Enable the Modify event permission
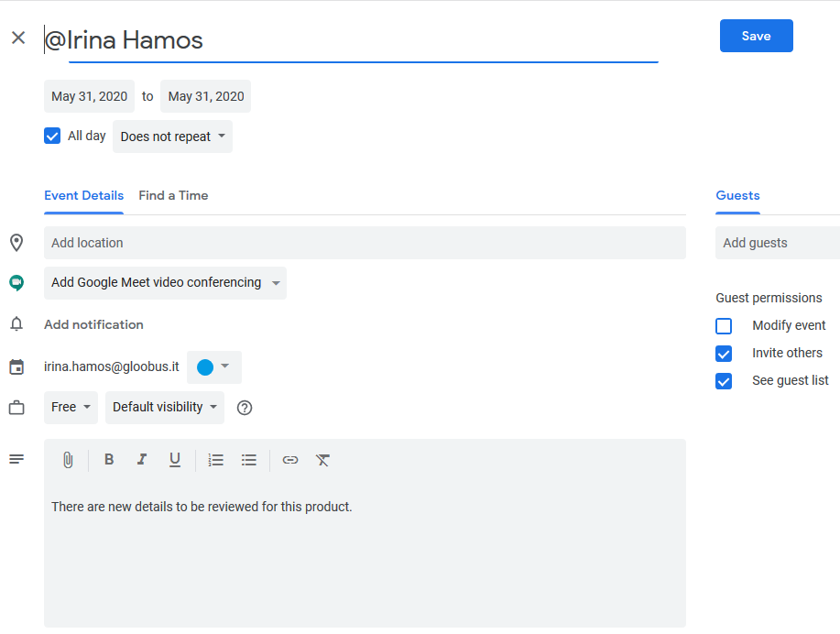840x634 pixels. point(724,326)
